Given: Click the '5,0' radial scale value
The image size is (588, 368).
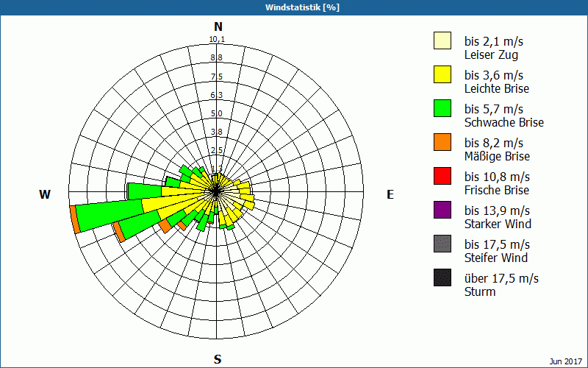Looking at the screenshot, I should (216, 113).
